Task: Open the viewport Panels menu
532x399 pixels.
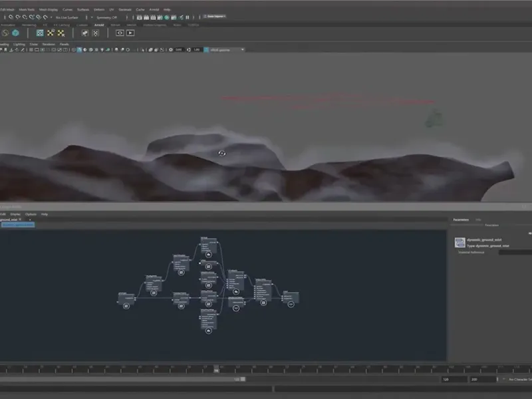Action: tap(64, 44)
